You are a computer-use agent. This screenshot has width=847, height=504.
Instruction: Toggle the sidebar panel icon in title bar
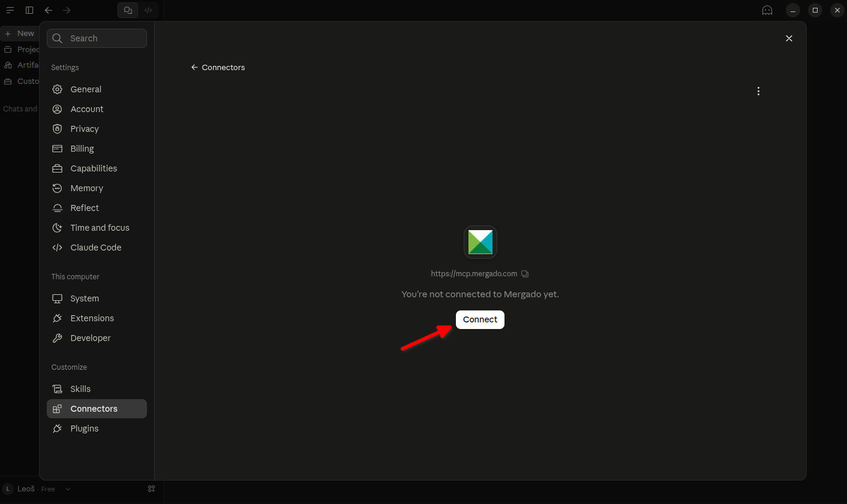point(29,10)
